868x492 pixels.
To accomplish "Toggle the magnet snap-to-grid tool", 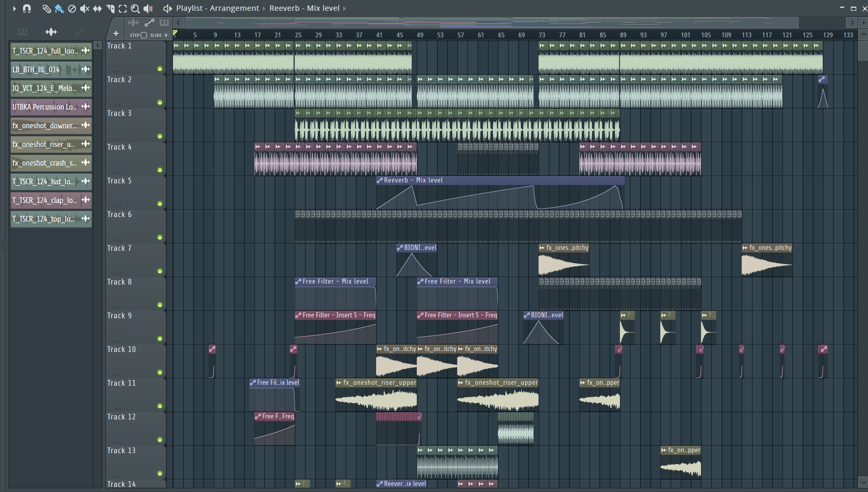I will point(27,8).
